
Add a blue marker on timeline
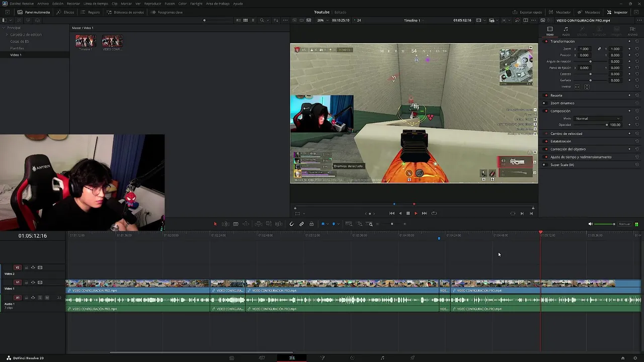[333, 224]
